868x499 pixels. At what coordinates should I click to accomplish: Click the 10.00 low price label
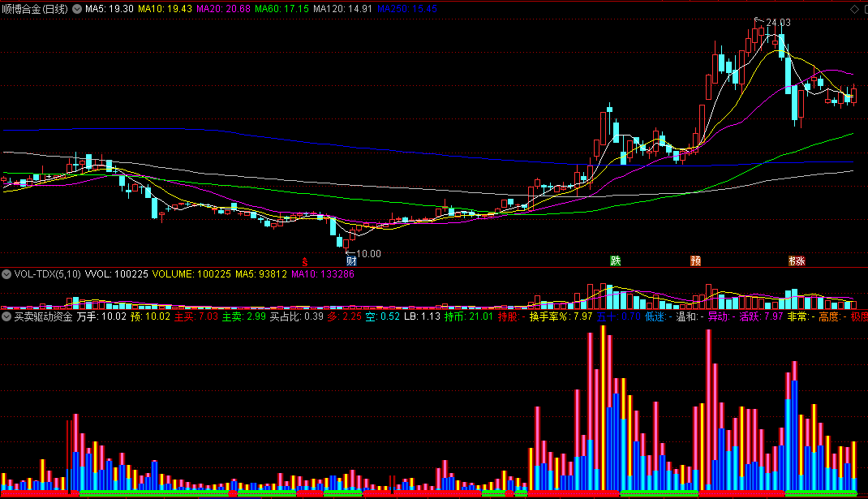coord(368,254)
